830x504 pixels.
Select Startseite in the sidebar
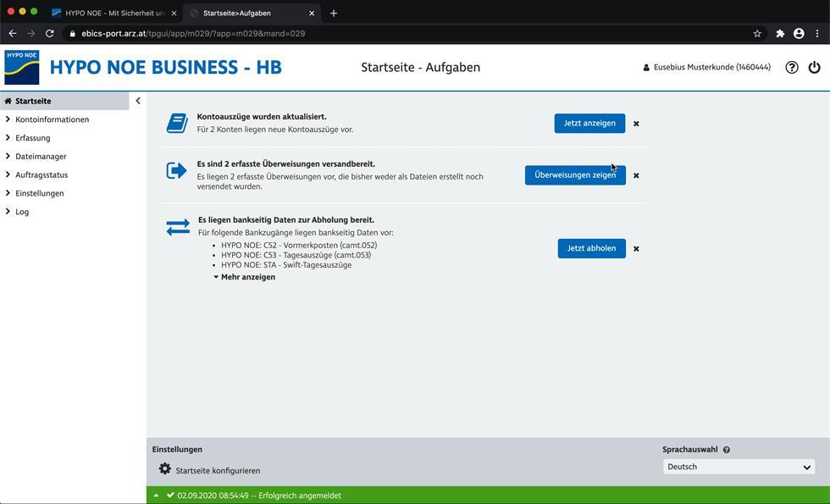click(33, 101)
